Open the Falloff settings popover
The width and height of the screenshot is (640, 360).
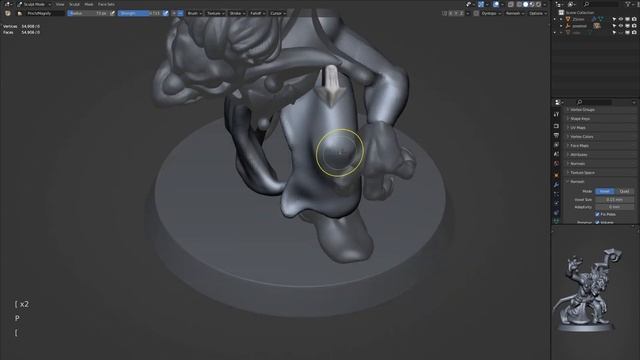(257, 13)
